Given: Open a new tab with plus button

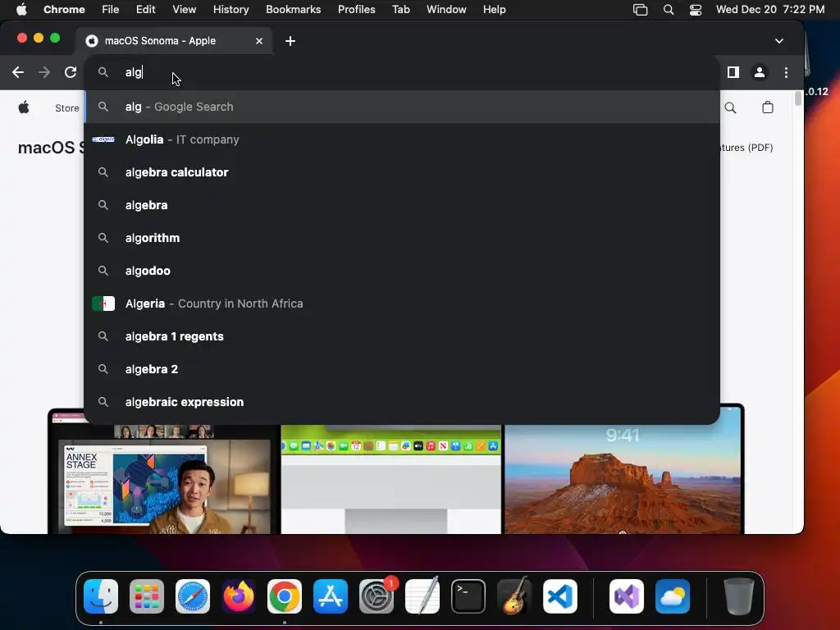Looking at the screenshot, I should click(x=290, y=41).
